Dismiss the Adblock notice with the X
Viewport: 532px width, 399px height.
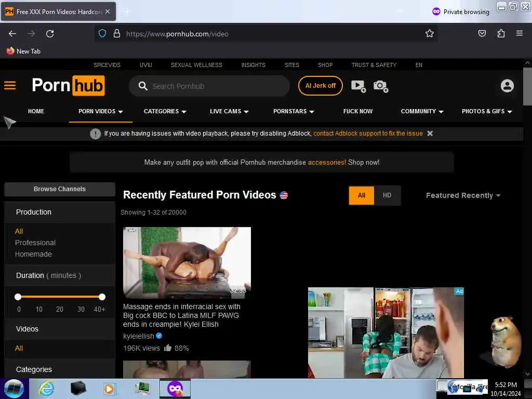[x=430, y=134]
